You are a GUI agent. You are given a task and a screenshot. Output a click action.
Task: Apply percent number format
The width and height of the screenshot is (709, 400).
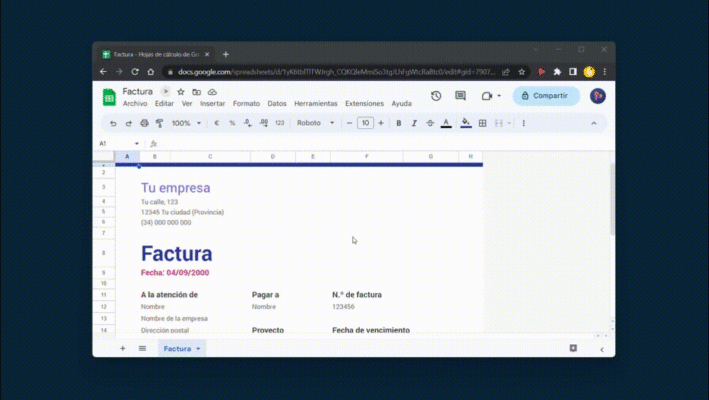[x=232, y=123]
